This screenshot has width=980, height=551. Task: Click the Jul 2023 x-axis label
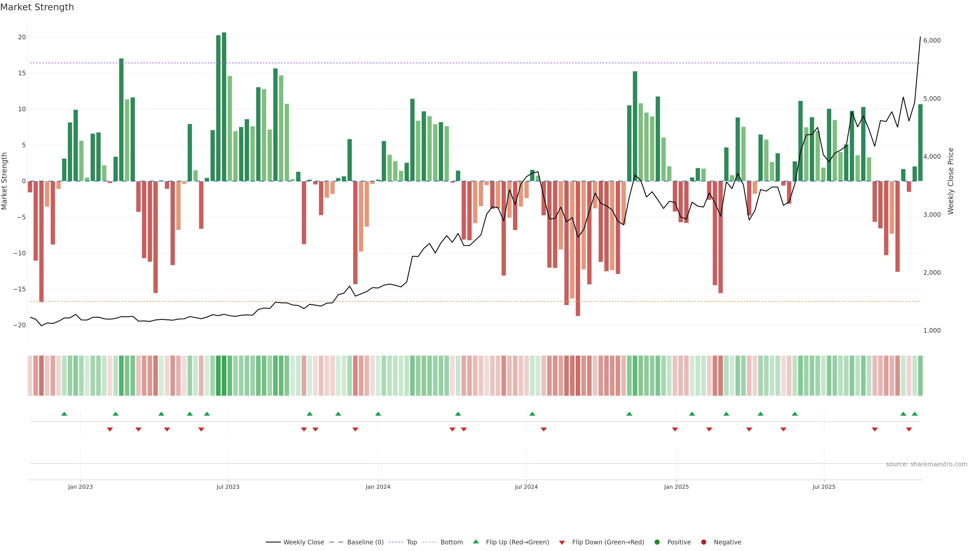pos(228,487)
